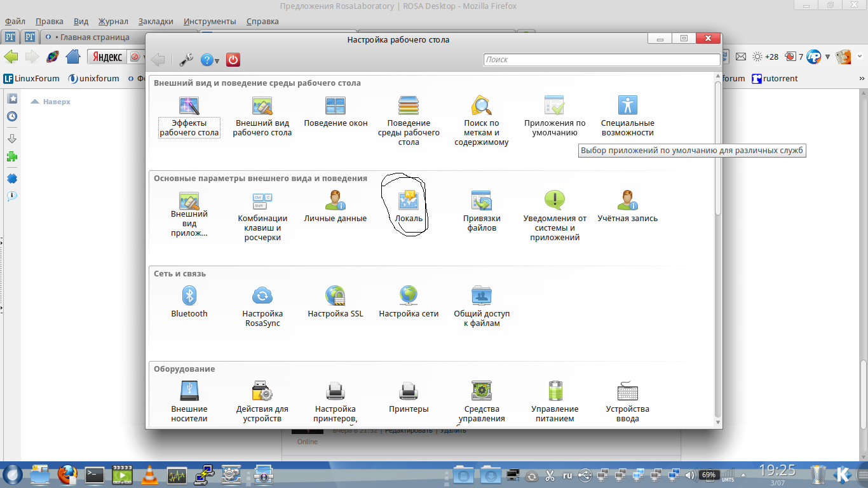868x488 pixels.
Task: Click the red power quit button
Action: point(233,60)
